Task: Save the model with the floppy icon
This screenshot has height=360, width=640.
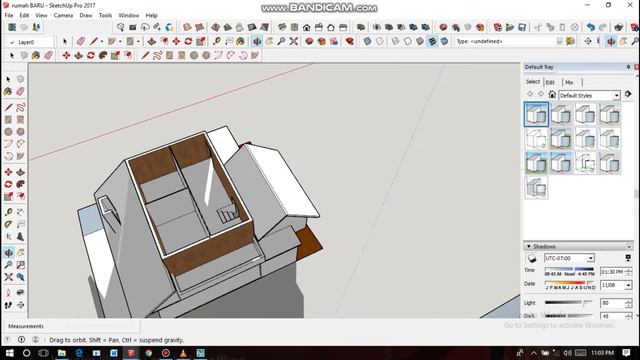Action: tap(522, 27)
